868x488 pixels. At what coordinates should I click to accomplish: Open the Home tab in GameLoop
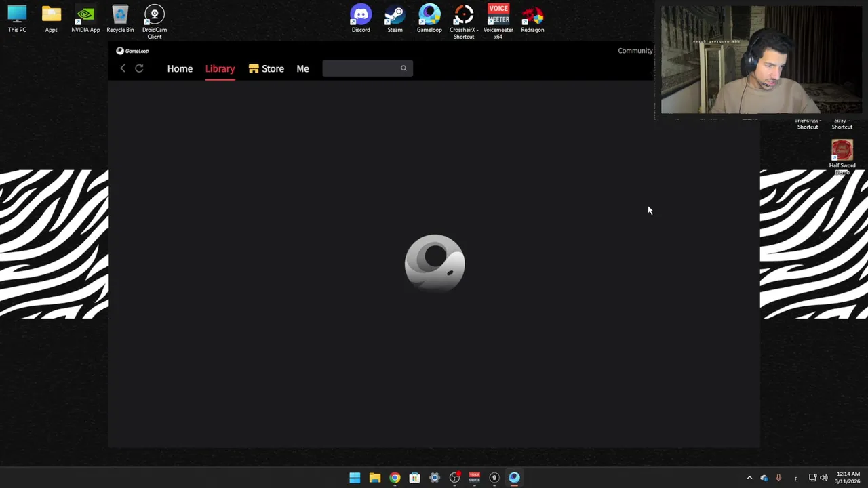click(x=180, y=68)
